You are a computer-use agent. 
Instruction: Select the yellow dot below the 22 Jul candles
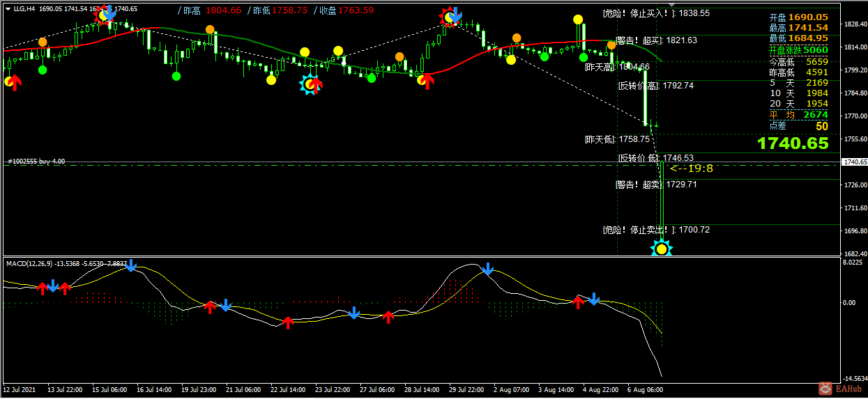click(271, 80)
